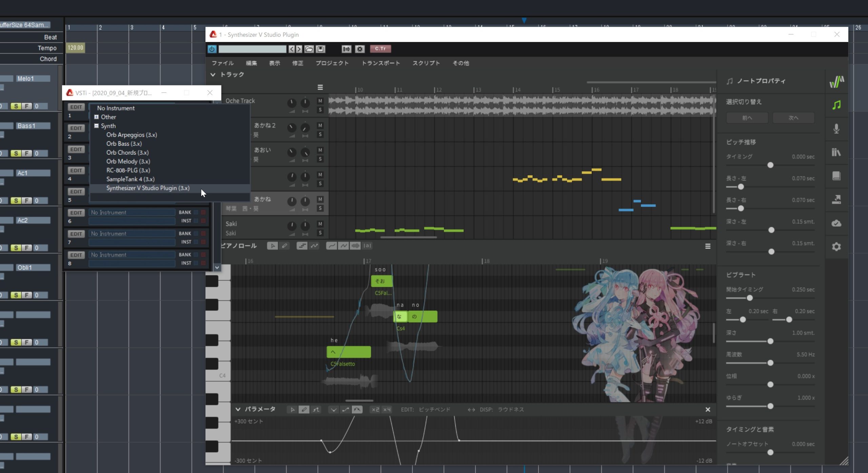868x473 pixels.
Task: Open the dictionary book side panel
Action: click(836, 176)
